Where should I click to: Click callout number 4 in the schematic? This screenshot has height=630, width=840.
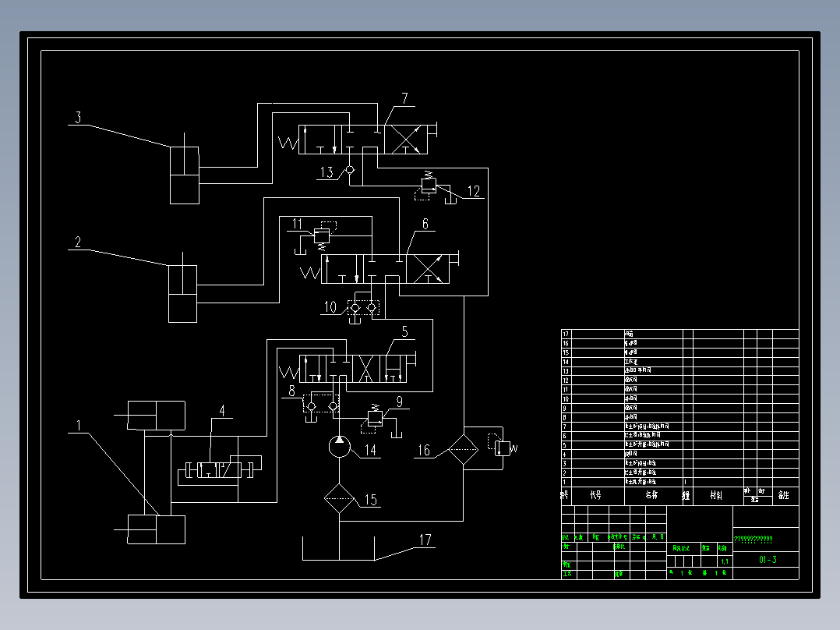pos(222,411)
